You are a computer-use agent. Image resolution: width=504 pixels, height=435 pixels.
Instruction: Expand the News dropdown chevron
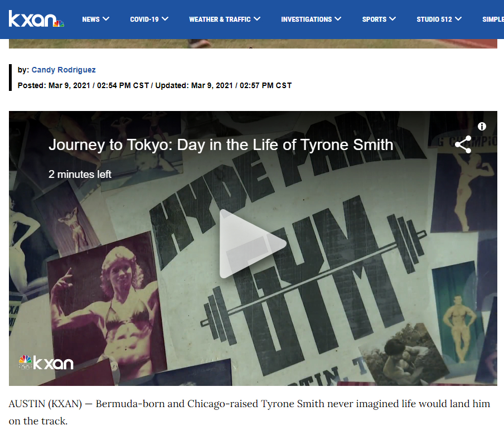click(106, 19)
